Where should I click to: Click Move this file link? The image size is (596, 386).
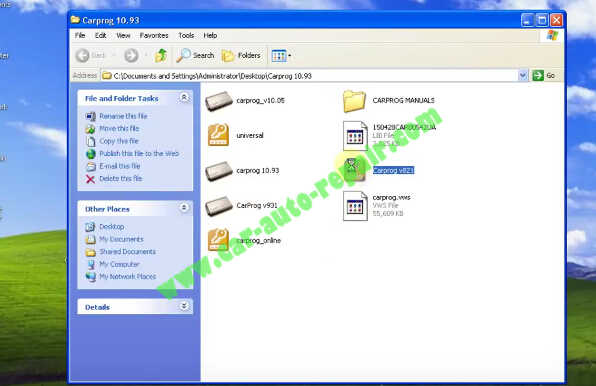click(x=119, y=128)
